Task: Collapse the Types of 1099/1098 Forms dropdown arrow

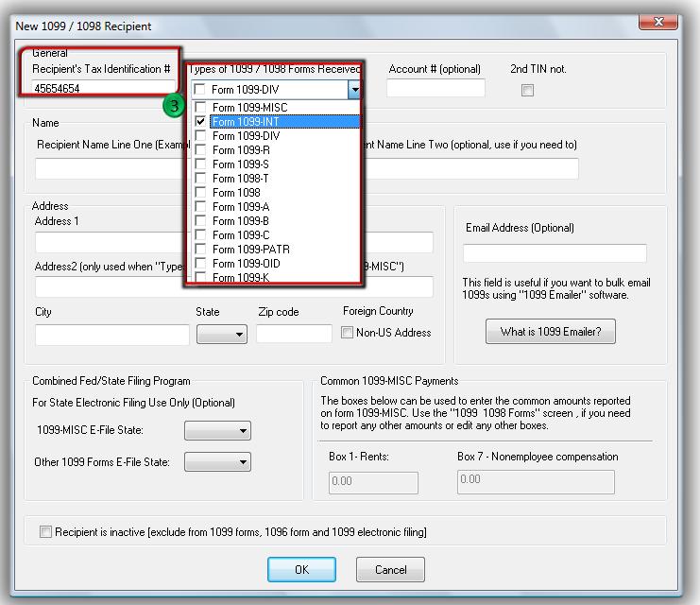Action: [354, 90]
